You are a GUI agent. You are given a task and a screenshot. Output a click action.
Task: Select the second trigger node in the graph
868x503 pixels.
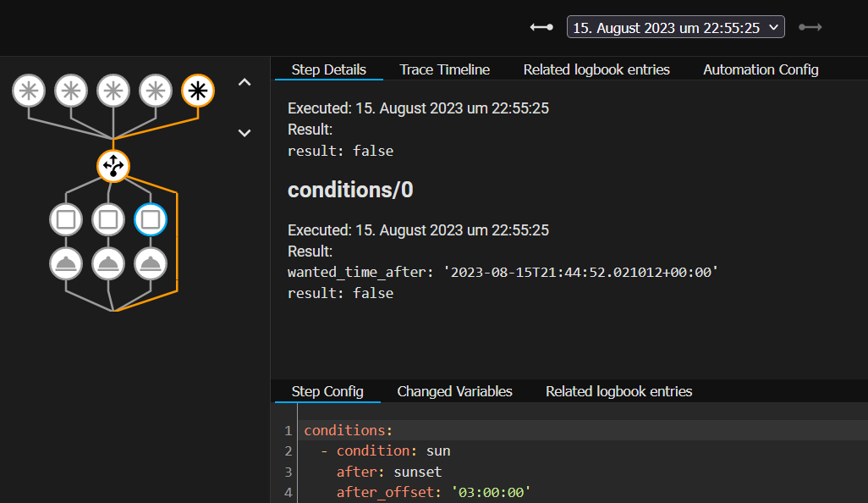click(x=71, y=91)
